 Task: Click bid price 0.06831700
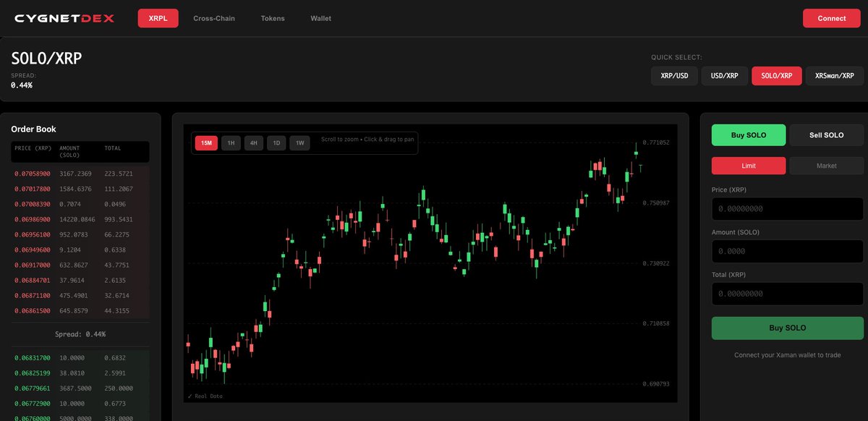33,357
